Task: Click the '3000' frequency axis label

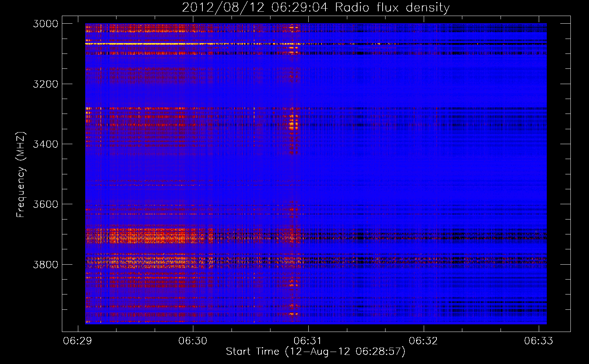Action: [46, 24]
